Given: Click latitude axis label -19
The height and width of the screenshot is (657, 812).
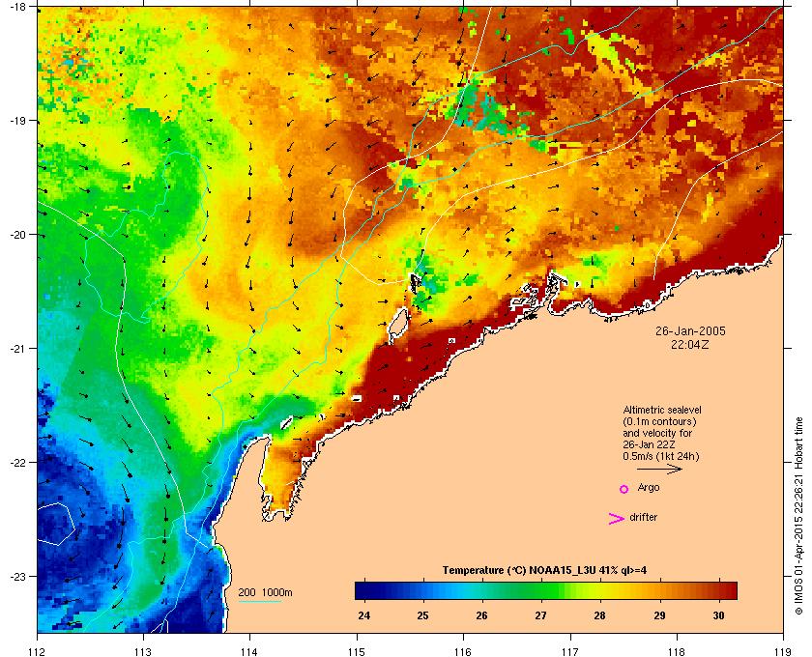Looking at the screenshot, I should click(17, 121).
